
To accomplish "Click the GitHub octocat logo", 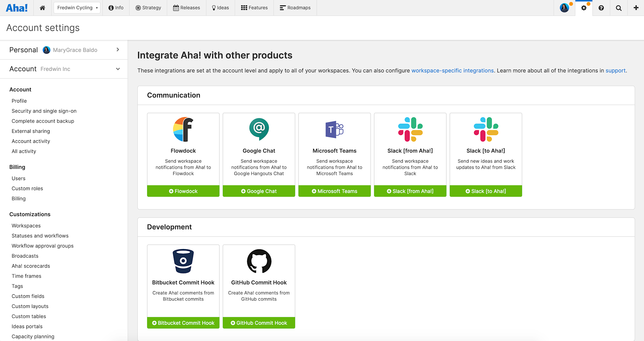I will click(259, 261).
